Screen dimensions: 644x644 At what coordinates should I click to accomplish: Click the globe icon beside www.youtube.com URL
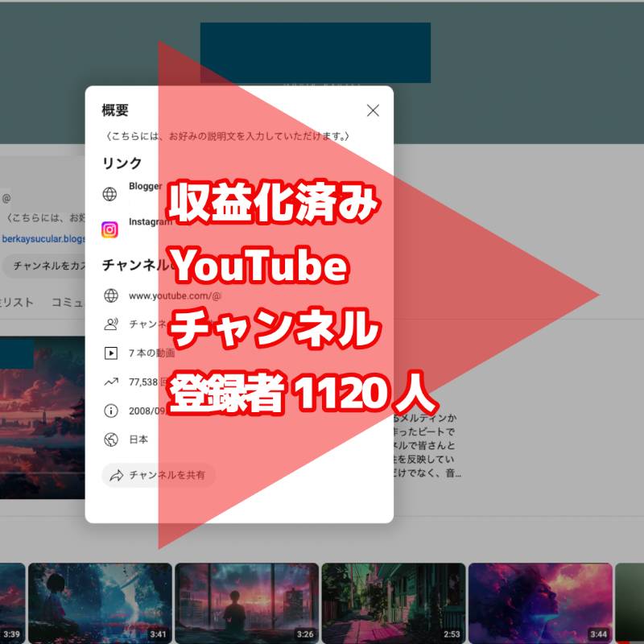coord(111,295)
